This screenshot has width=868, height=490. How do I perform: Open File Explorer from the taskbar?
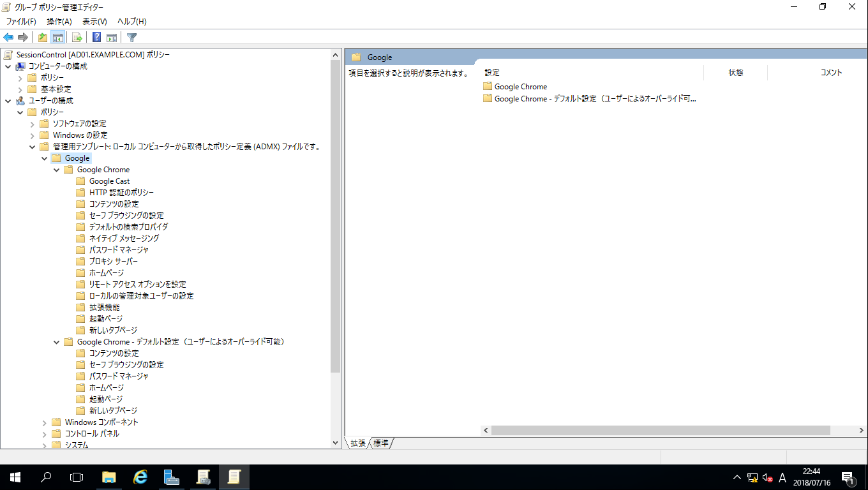point(109,477)
